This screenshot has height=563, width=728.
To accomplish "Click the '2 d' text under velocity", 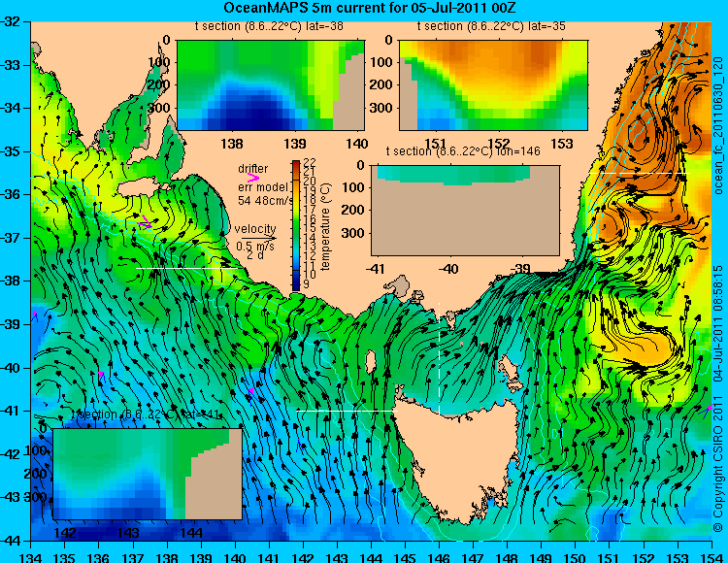I will [255, 255].
